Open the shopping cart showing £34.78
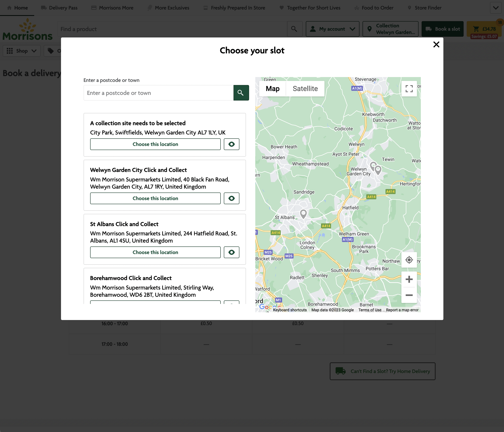The height and width of the screenshot is (432, 504). tap(484, 29)
